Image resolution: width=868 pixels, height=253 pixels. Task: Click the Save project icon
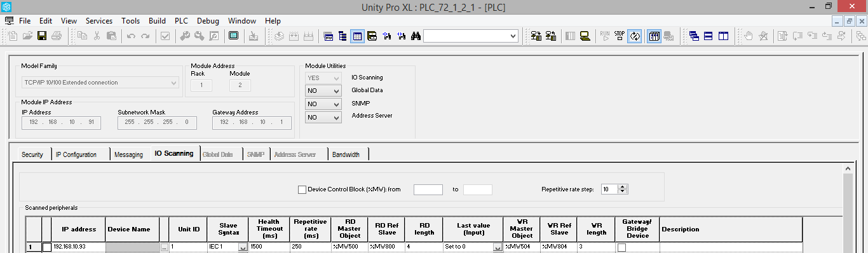tap(42, 36)
